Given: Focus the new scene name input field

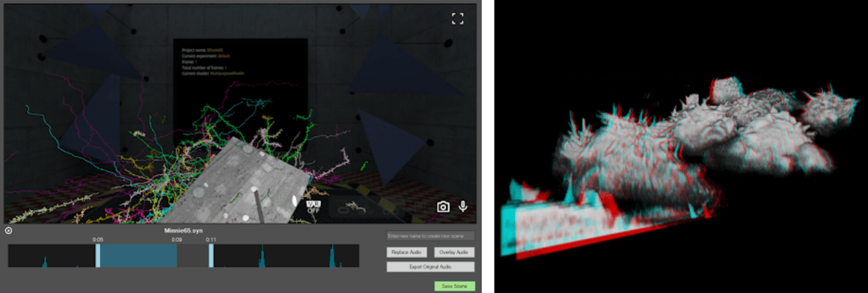Looking at the screenshot, I should pyautogui.click(x=430, y=236).
